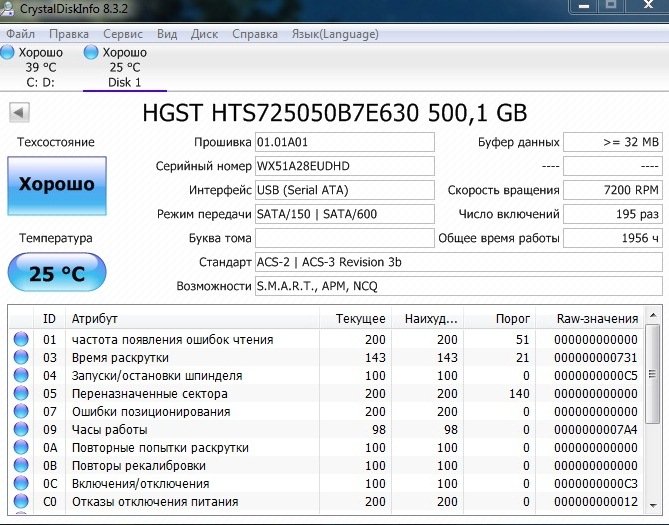Open the Правка menu
The image size is (669, 525).
[x=69, y=34]
